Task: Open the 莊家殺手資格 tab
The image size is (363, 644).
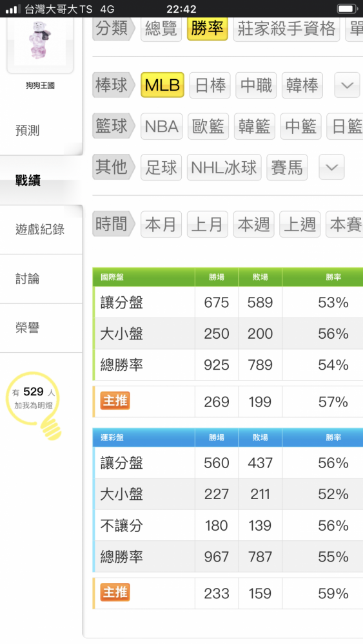Action: tap(286, 29)
